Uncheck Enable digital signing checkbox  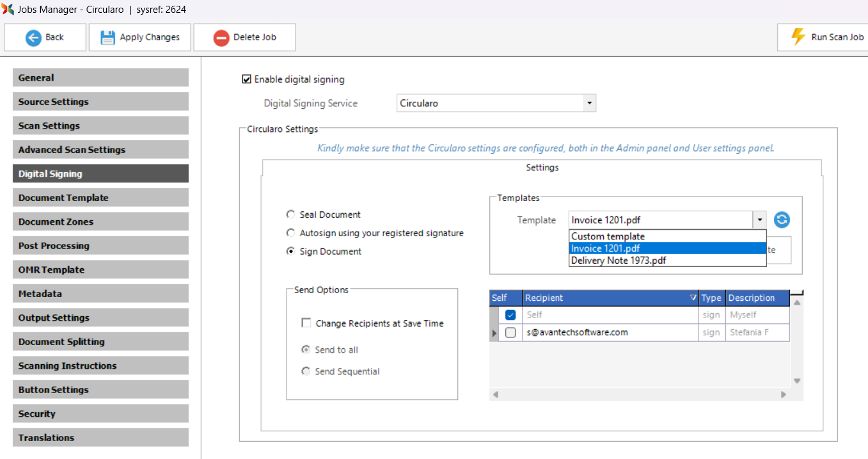click(246, 79)
